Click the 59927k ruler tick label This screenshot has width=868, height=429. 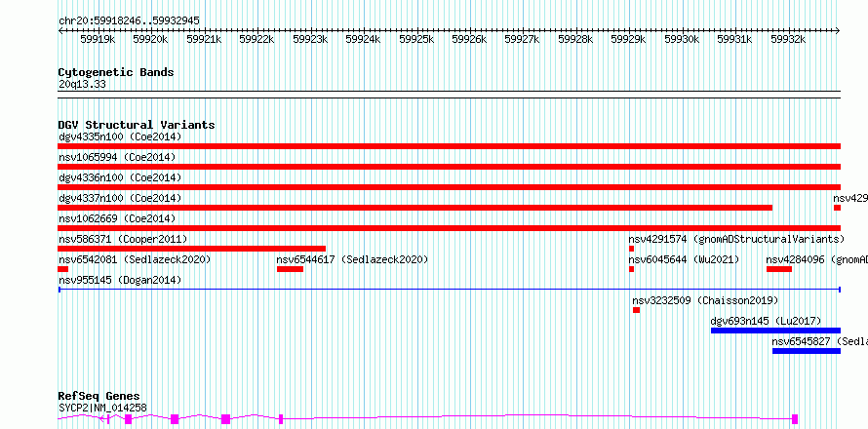pyautogui.click(x=522, y=39)
